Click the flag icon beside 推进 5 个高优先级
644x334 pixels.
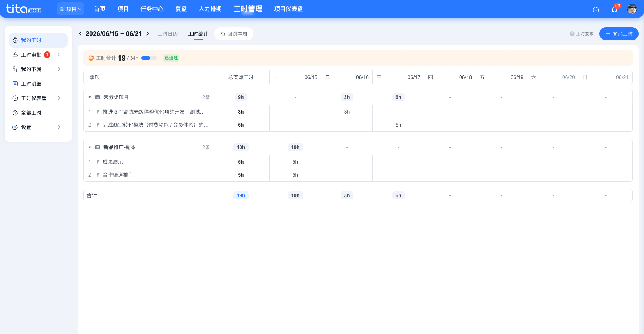click(98, 112)
